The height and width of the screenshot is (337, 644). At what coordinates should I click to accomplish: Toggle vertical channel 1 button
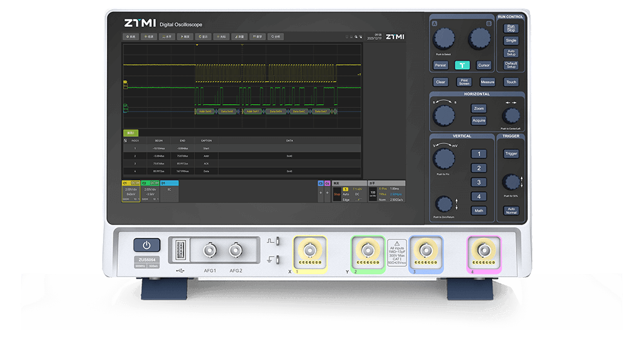pos(478,154)
